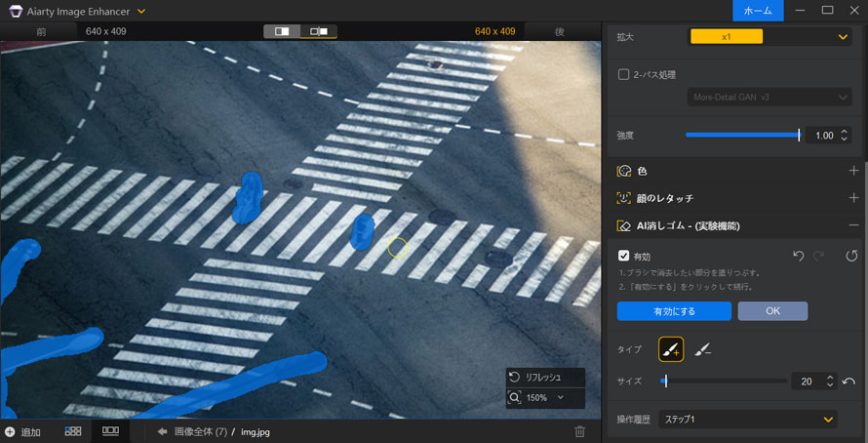Open the app title dropdown arrow
Image resolution: width=868 pixels, height=443 pixels.
(141, 11)
